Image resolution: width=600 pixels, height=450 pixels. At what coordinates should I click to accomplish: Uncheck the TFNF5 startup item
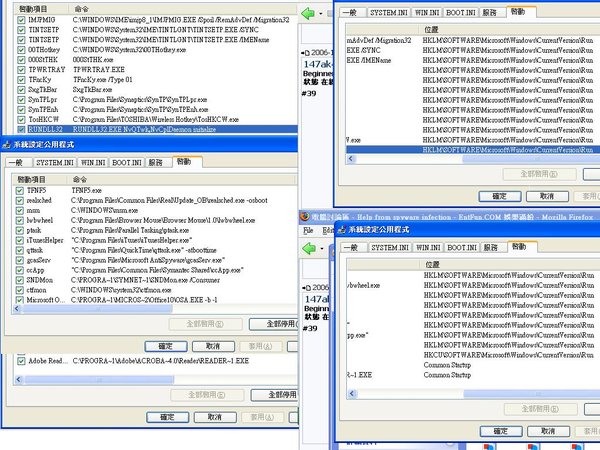[20, 190]
